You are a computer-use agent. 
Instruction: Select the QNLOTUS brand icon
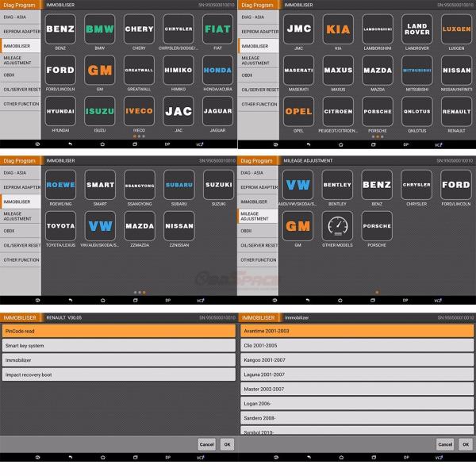pyautogui.click(x=417, y=111)
